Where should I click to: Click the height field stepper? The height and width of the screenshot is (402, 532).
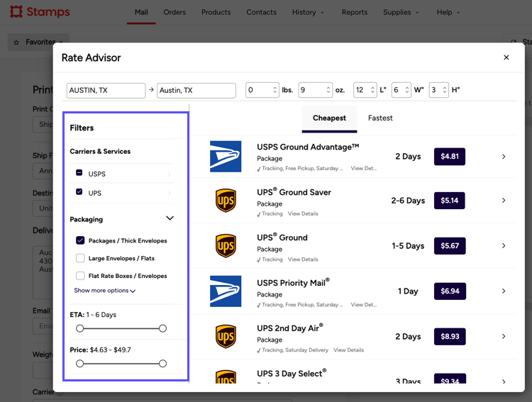tap(445, 90)
